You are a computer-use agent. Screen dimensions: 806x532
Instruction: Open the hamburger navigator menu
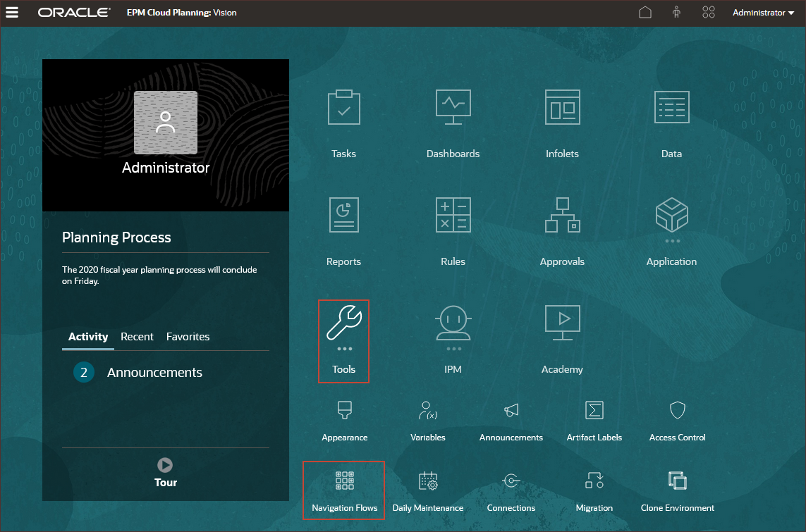tap(11, 12)
